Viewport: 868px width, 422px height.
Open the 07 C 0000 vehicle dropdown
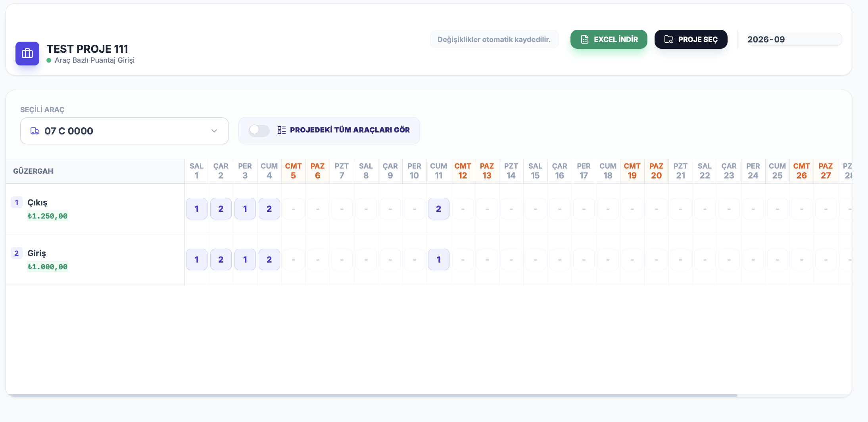(125, 131)
